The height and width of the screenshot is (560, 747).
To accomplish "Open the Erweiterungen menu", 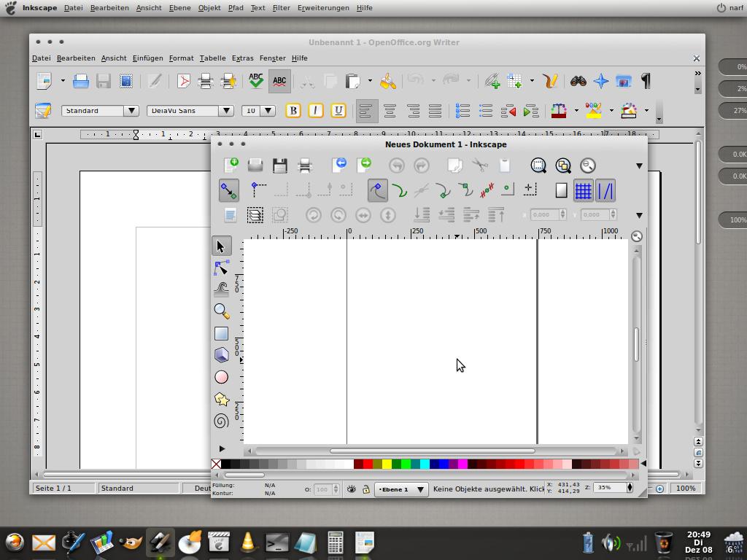I will 323,7.
